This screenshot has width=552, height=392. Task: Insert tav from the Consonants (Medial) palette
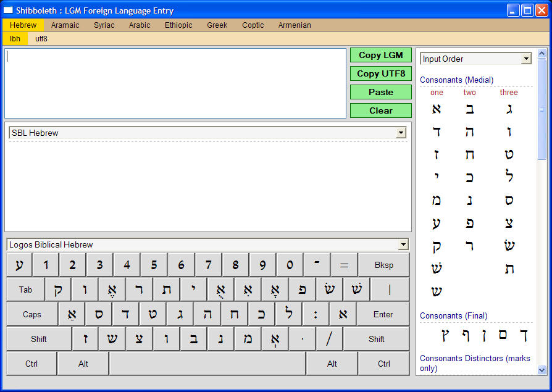click(509, 269)
